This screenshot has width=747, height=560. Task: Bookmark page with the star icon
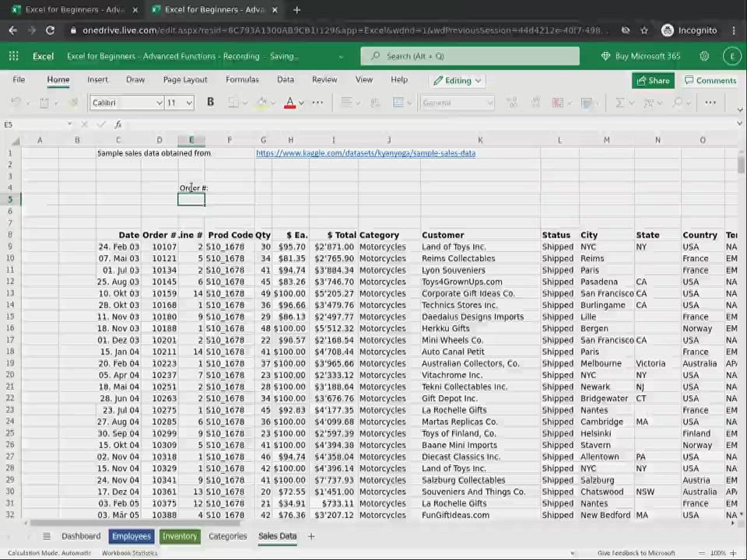point(644,30)
